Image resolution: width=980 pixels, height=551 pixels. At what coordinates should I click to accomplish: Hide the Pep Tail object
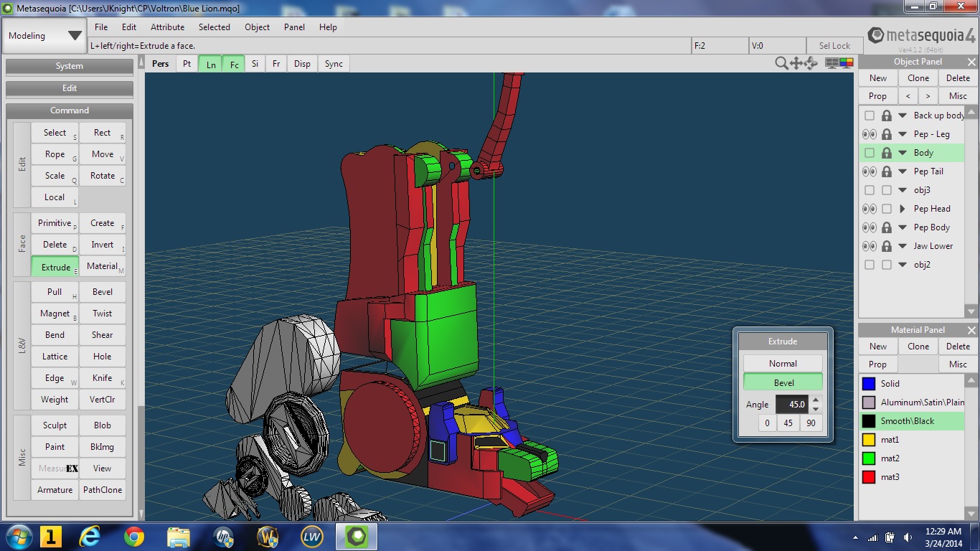tap(870, 171)
